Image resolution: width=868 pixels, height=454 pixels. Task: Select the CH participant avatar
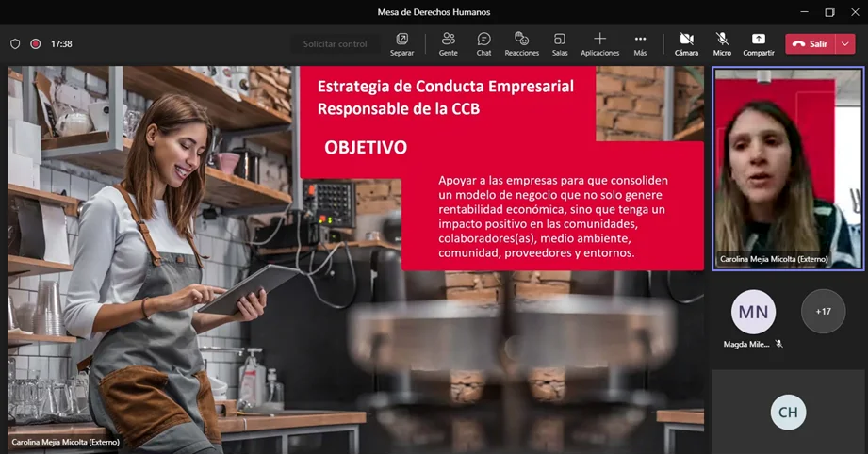pyautogui.click(x=788, y=413)
